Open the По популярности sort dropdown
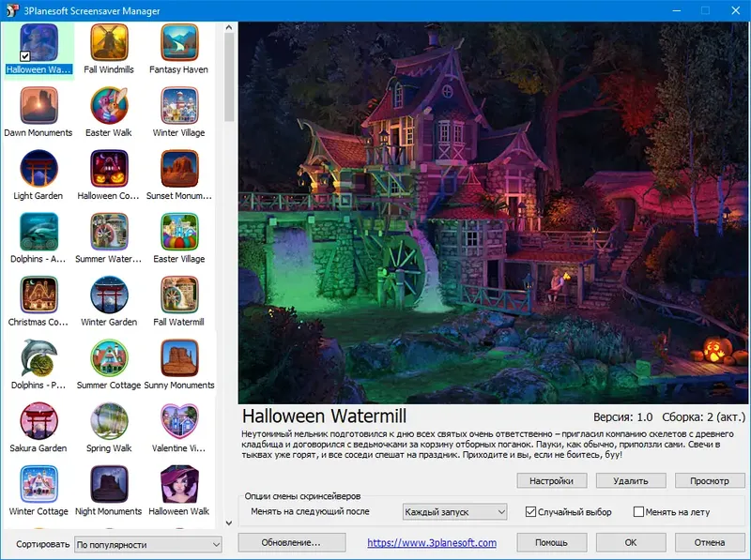The width and height of the screenshot is (751, 560). pos(148,544)
